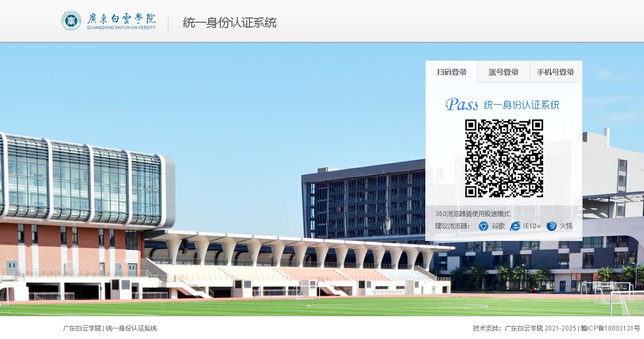Switch to the 扫码登录 tab
Screen dimensions: 644x339
click(451, 72)
